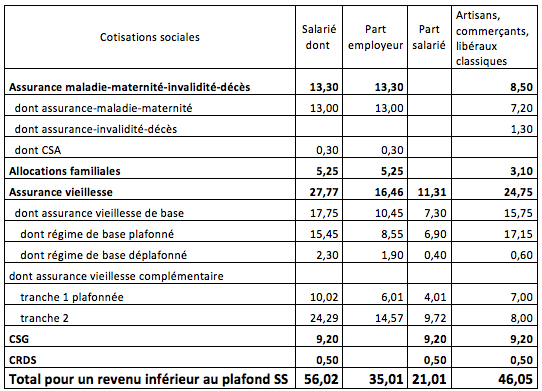Viewport: 542px width, 391px height.
Task: Click value 10,02 in tranche 1 row
Action: pos(324,297)
